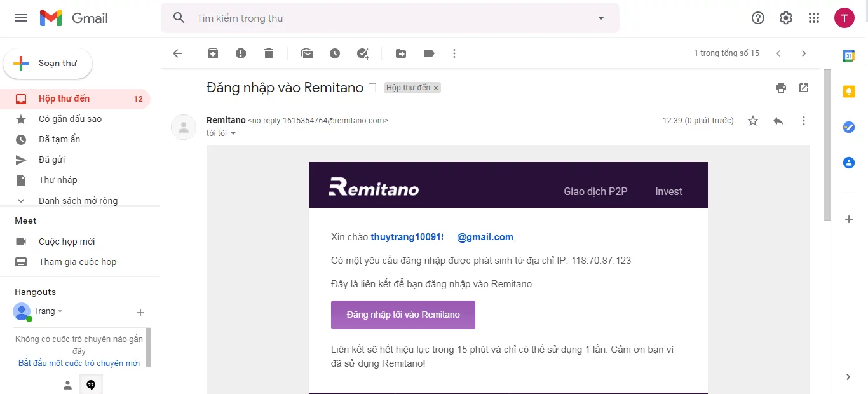Viewport: 868px width, 394px height.
Task: Open the account avatar T
Action: 844,18
